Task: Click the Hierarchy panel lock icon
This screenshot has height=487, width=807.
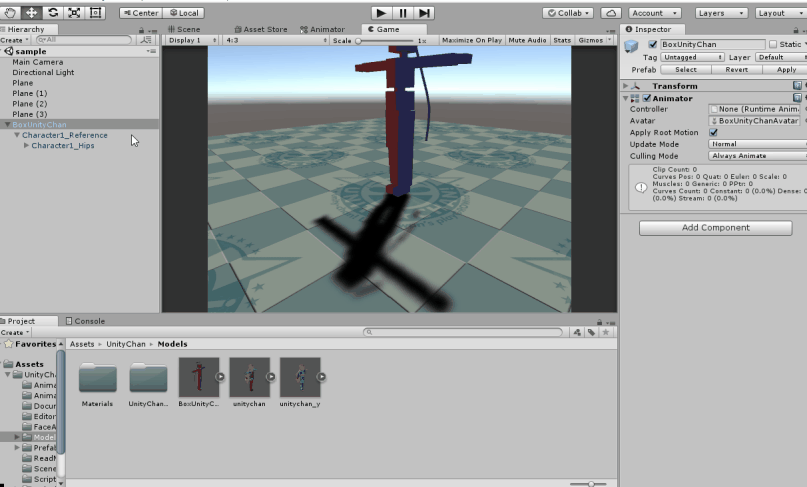Action: click(141, 30)
